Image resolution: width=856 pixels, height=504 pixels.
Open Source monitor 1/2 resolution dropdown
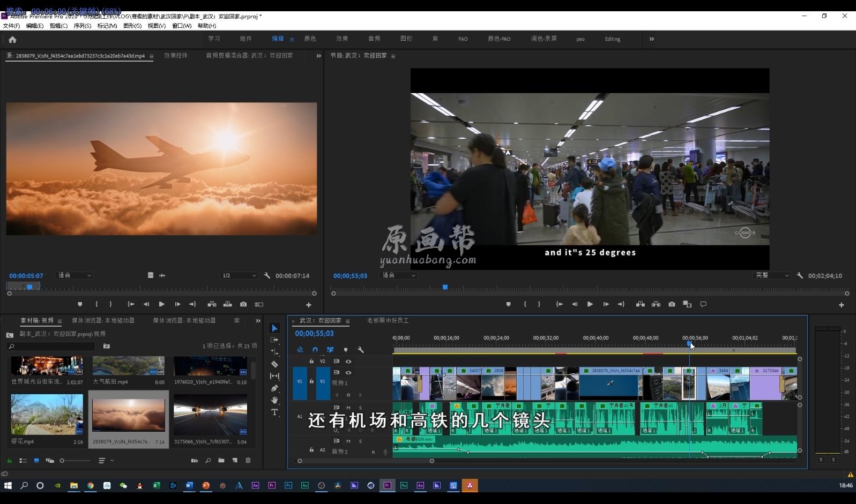click(x=239, y=275)
